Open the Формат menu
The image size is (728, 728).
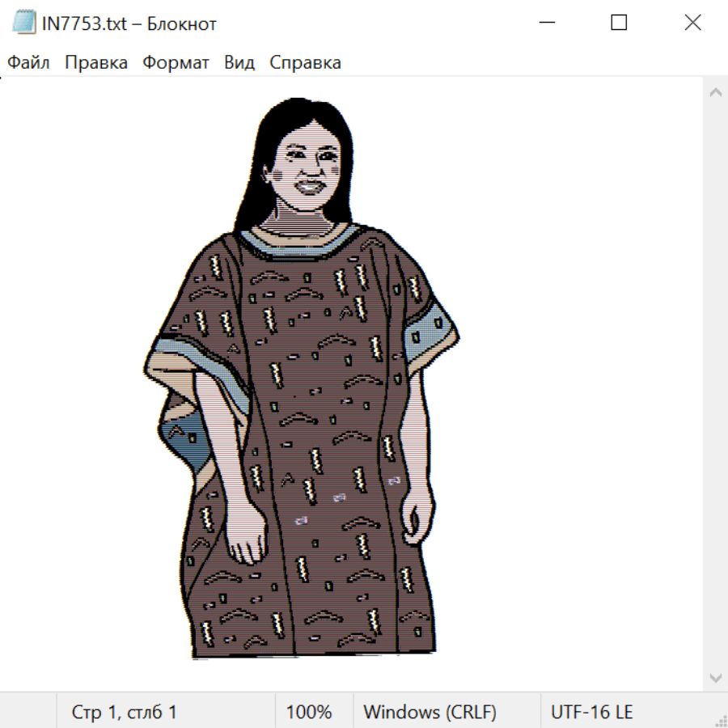pyautogui.click(x=176, y=63)
